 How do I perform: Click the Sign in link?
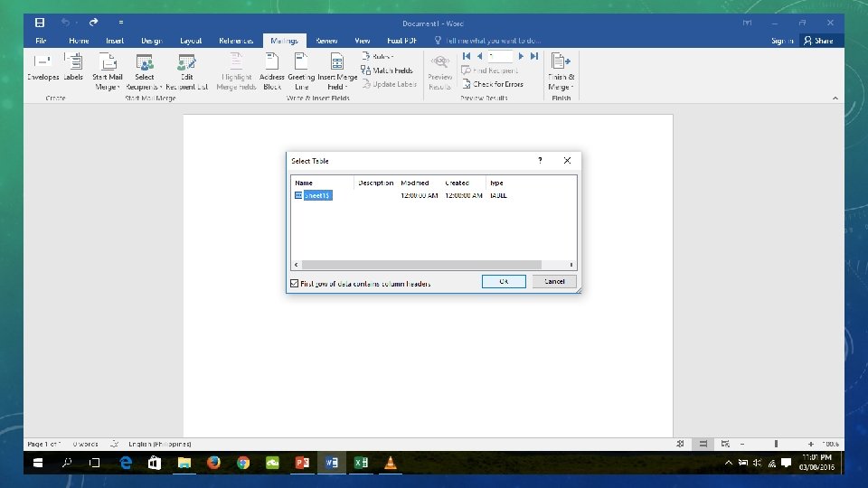[x=781, y=41]
